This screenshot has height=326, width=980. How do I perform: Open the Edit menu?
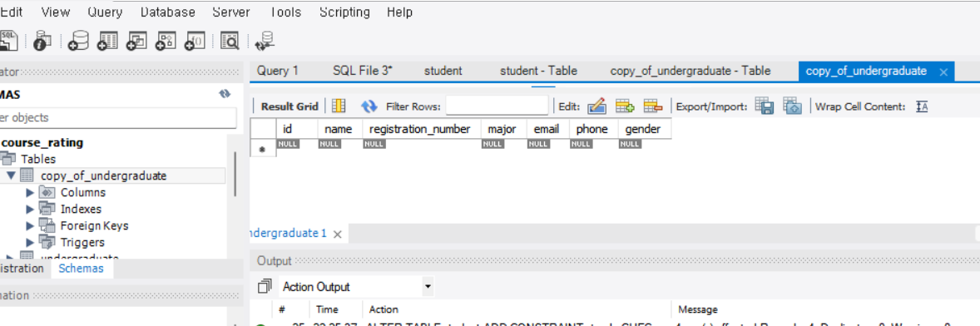pyautogui.click(x=12, y=12)
